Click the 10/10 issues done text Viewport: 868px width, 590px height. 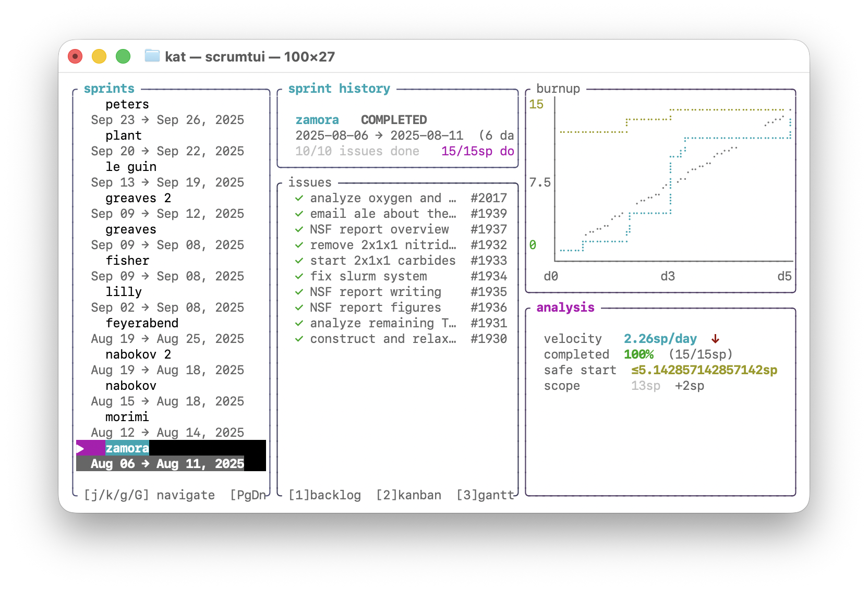357,151
